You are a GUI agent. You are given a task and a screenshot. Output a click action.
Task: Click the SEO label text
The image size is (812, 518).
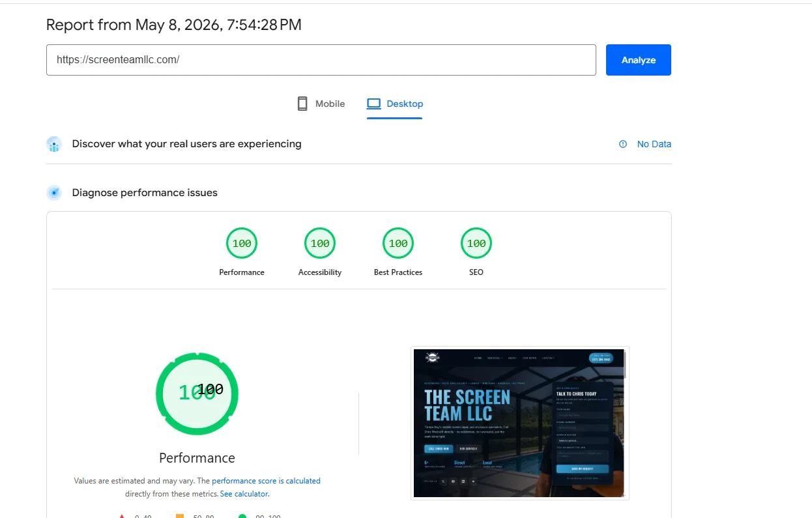coord(476,272)
